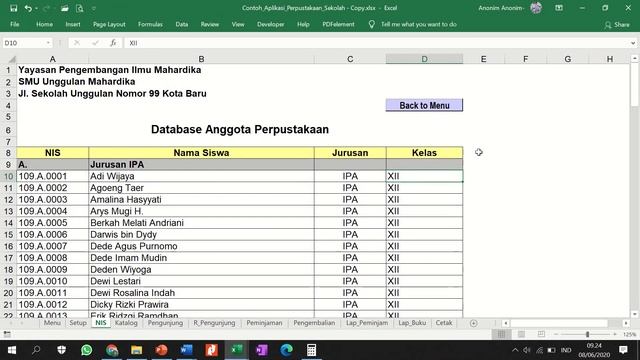Open the Page Layout ribbon tab
Screen dimensions: 640x360
tap(109, 24)
